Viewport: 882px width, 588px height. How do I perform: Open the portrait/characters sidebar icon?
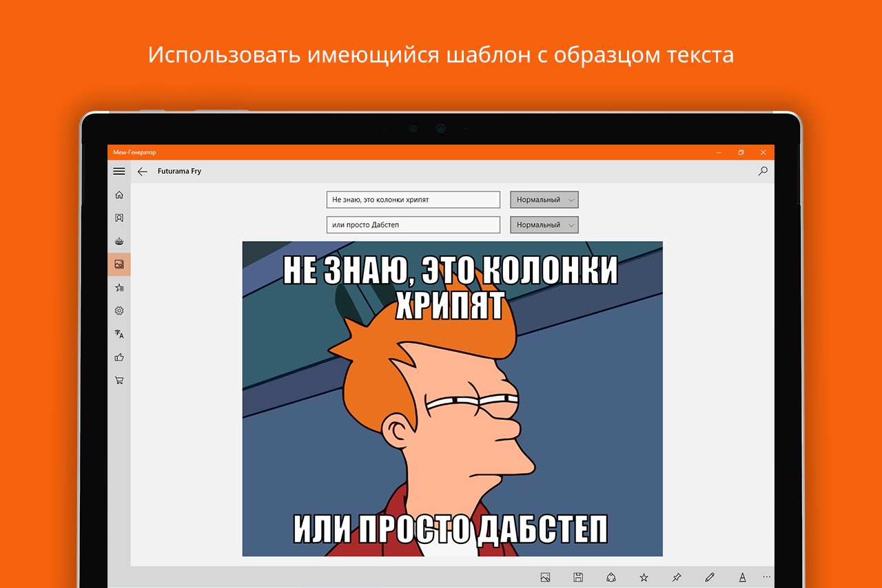(x=119, y=218)
